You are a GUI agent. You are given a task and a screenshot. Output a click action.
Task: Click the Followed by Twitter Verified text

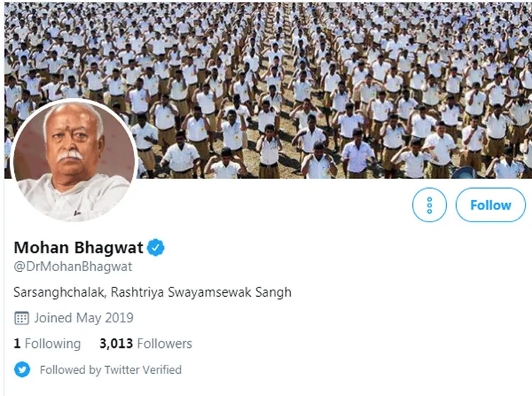click(111, 370)
